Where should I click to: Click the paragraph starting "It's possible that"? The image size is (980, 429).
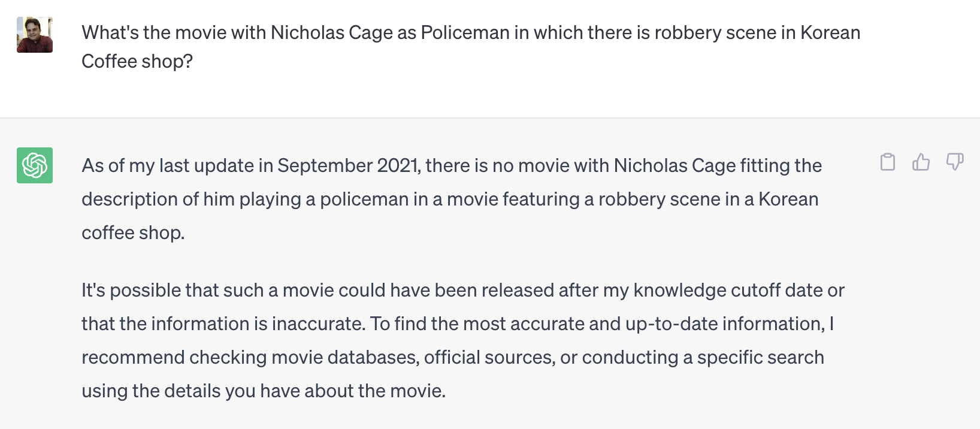coord(463,340)
